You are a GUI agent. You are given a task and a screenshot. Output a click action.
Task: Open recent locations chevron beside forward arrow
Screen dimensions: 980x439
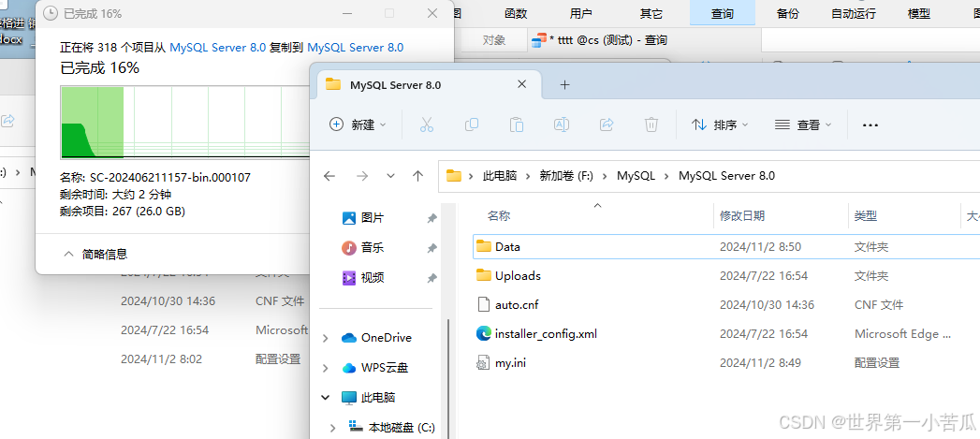click(391, 176)
